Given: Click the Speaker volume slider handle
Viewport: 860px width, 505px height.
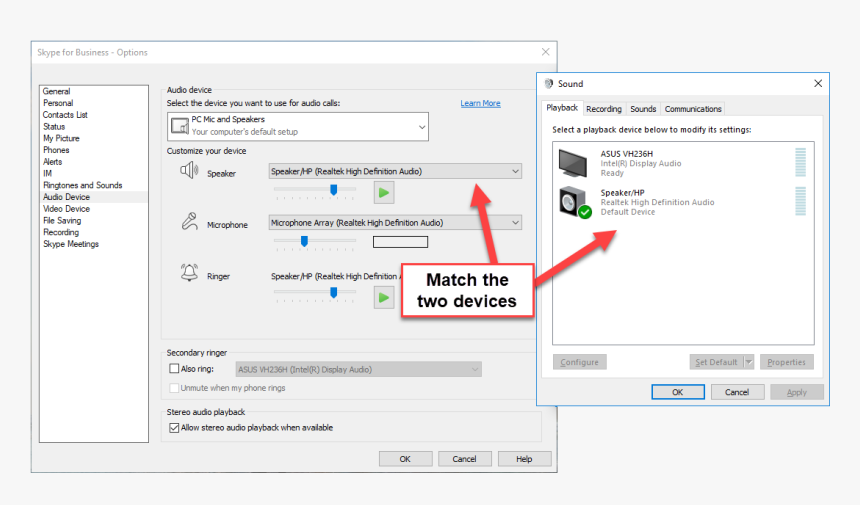Looking at the screenshot, I should pyautogui.click(x=333, y=190).
